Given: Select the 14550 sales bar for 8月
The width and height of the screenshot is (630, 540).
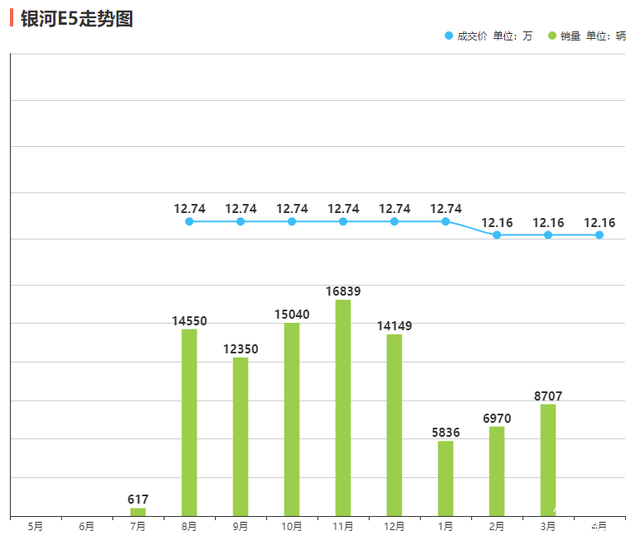Looking at the screenshot, I should pos(189,422).
